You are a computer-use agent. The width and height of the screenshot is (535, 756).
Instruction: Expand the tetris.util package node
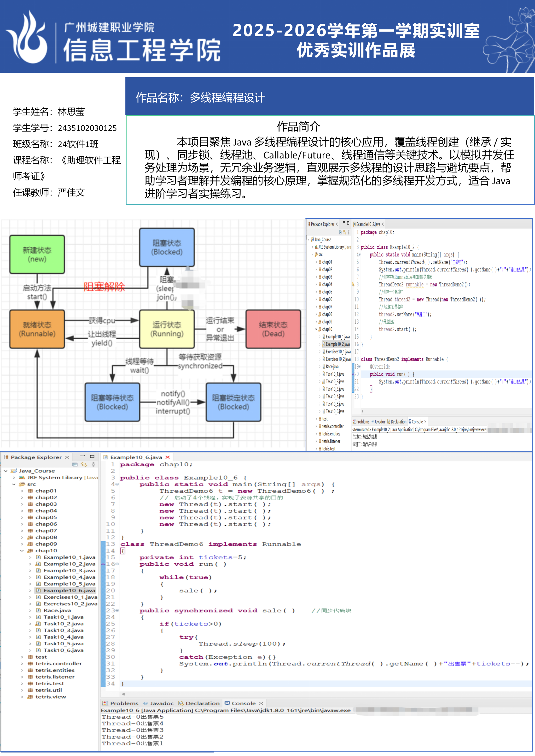(22, 690)
